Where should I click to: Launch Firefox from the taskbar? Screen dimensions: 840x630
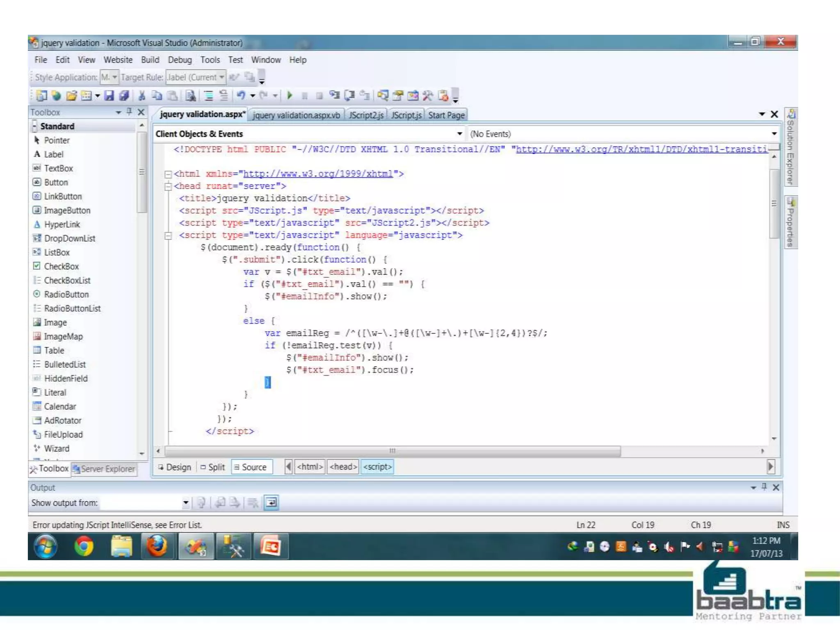click(157, 546)
